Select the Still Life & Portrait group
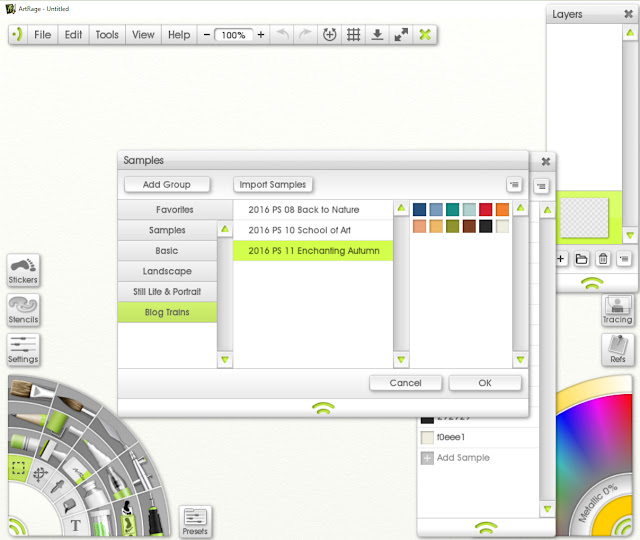The width and height of the screenshot is (640, 540). (167, 291)
